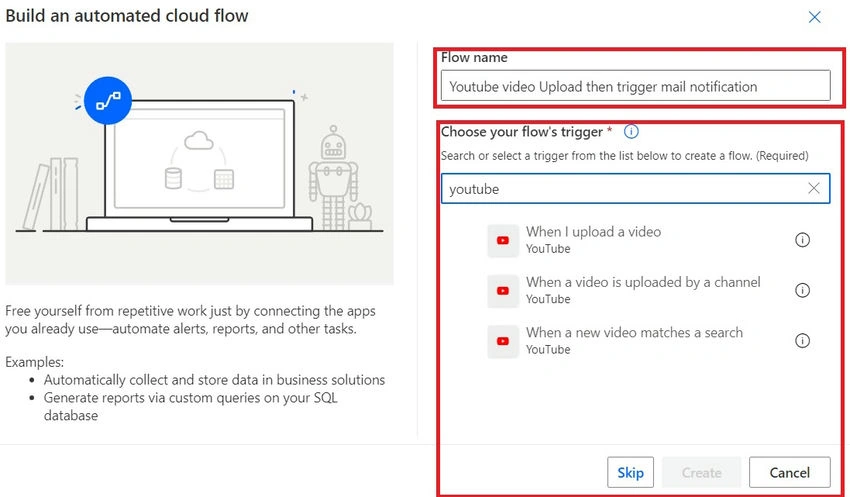
Task: Select YouTube icon for new video matches a search
Action: pyautogui.click(x=503, y=341)
